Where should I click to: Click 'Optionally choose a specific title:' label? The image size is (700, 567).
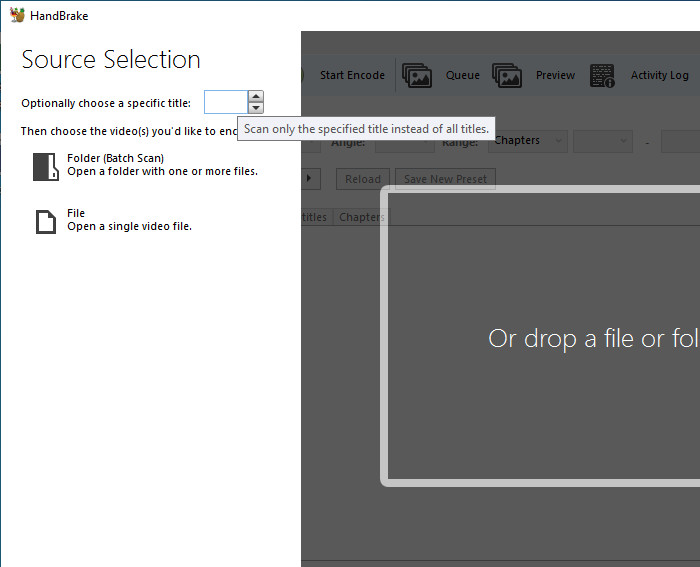point(106,103)
